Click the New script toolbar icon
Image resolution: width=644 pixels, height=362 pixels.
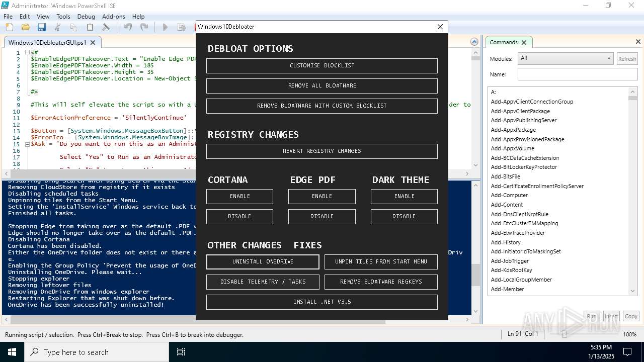tap(9, 27)
